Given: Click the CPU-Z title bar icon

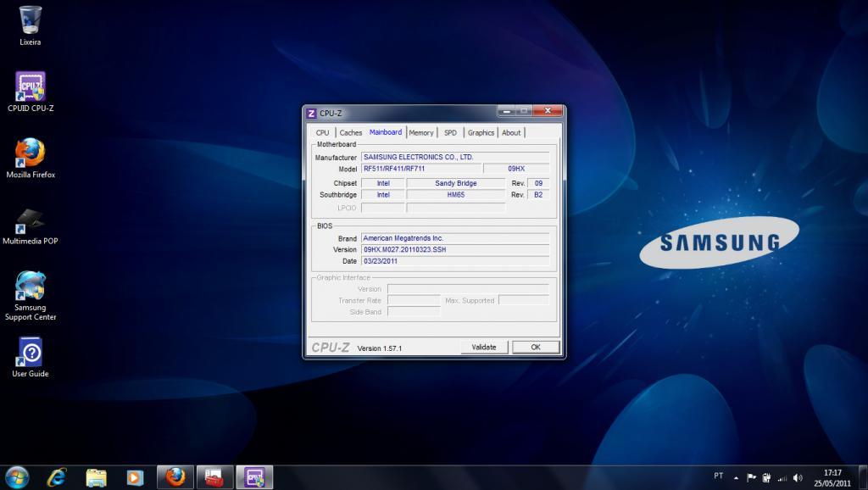Looking at the screenshot, I should click(312, 114).
